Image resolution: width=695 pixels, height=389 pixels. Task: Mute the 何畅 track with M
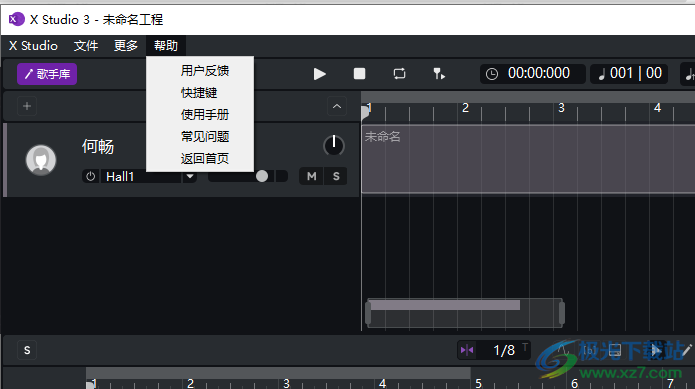(x=312, y=176)
